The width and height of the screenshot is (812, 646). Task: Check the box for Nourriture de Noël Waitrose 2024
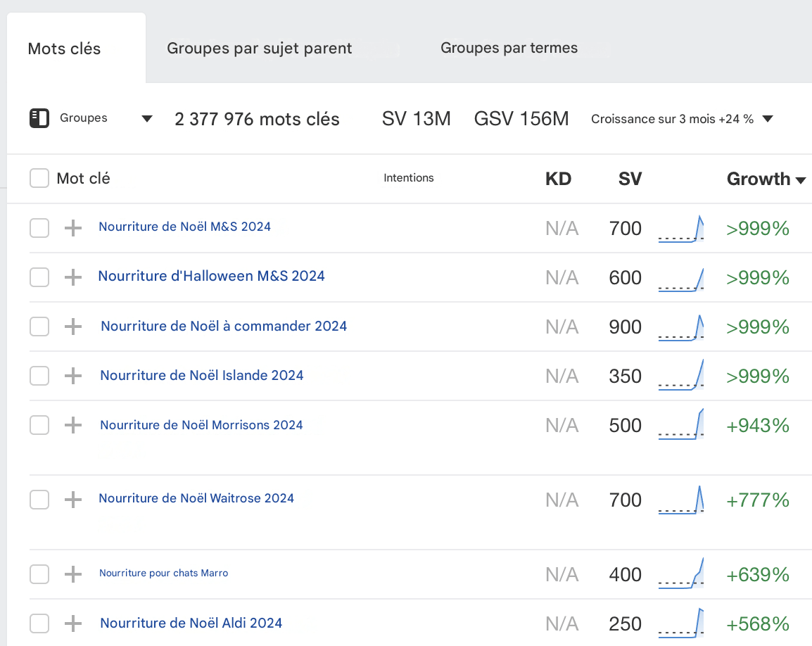[39, 500]
